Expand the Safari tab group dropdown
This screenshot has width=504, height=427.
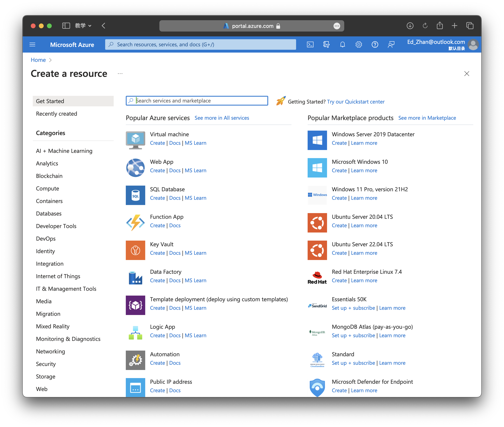(x=83, y=26)
